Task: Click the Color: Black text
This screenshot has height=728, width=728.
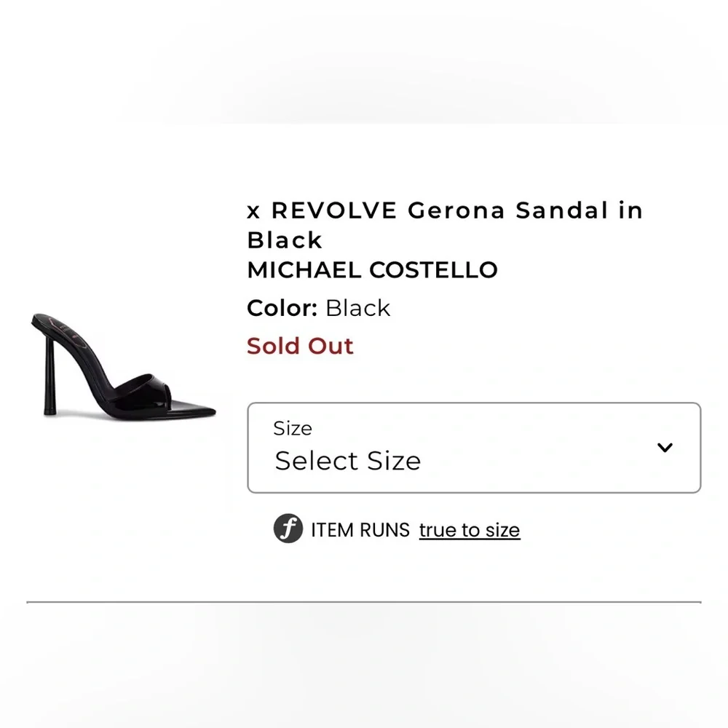Action: [x=318, y=307]
